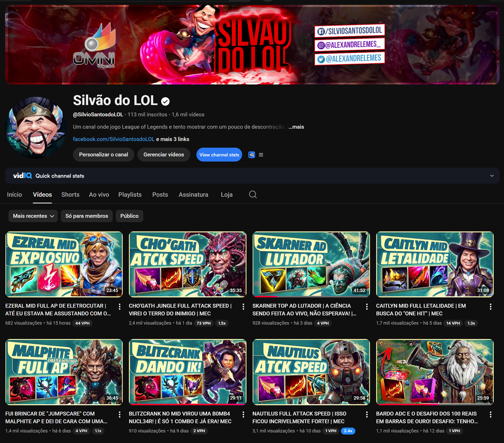
Task: Open options menu for Skarner Top video
Action: pyautogui.click(x=367, y=307)
